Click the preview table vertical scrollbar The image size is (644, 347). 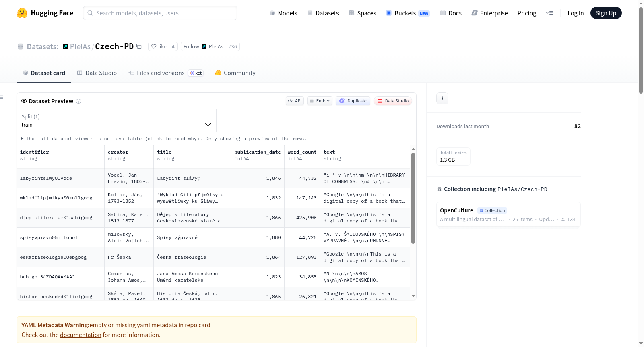[413, 198]
